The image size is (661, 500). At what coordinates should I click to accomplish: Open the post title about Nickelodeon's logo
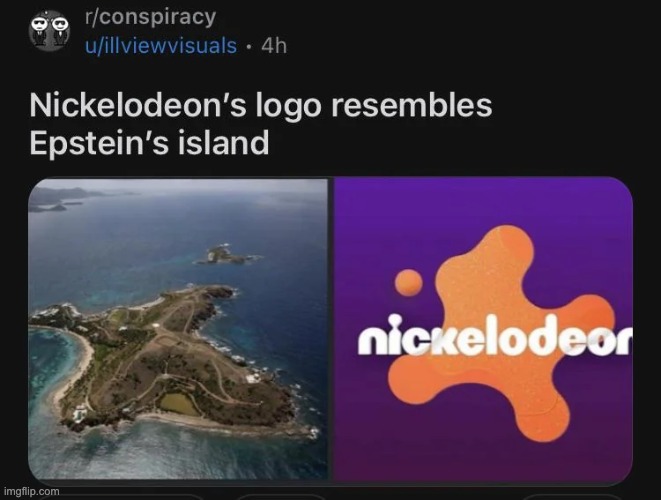261,124
